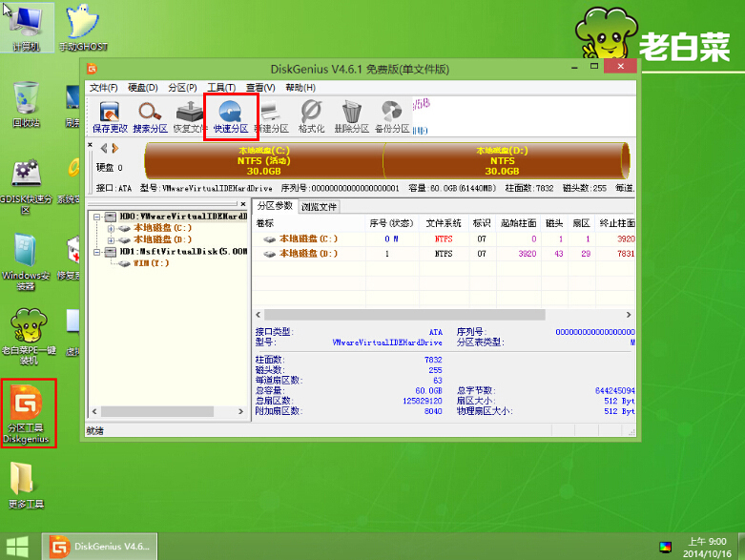Image resolution: width=745 pixels, height=560 pixels.
Task: Select the 格式化 format tool
Action: coord(311,116)
